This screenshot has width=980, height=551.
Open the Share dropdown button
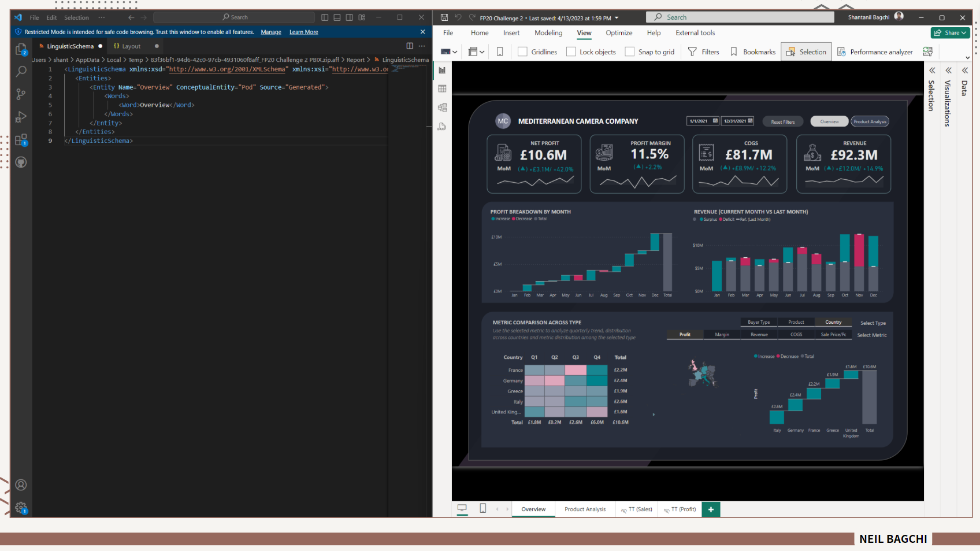[951, 33]
